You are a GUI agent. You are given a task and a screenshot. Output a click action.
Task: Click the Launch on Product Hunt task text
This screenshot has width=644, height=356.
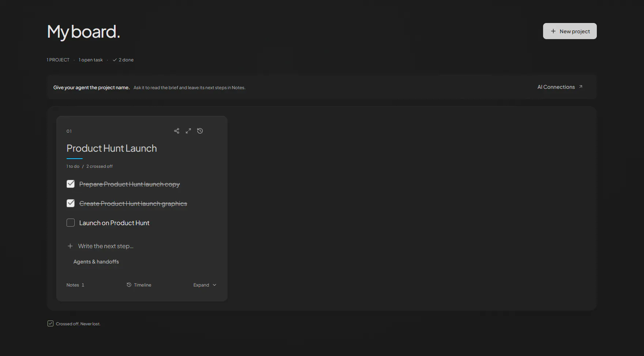[114, 223]
